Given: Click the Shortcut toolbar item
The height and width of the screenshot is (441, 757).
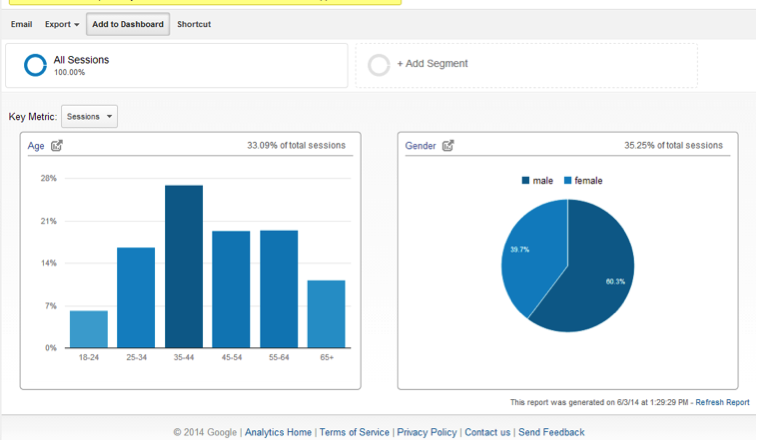Looking at the screenshot, I should tap(194, 24).
